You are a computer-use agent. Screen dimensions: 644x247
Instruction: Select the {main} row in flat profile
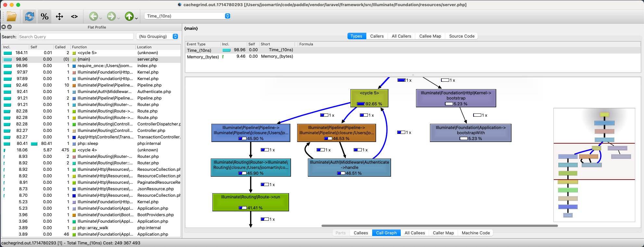[91, 59]
